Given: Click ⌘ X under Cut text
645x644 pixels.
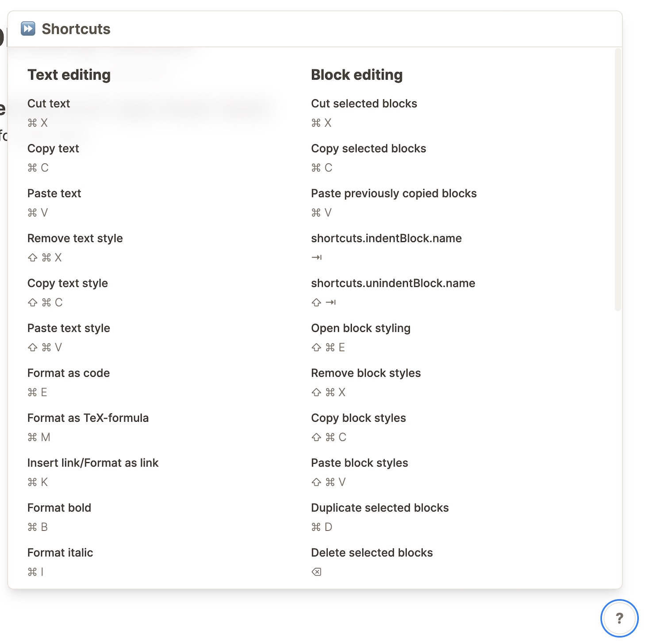Looking at the screenshot, I should [x=38, y=123].
